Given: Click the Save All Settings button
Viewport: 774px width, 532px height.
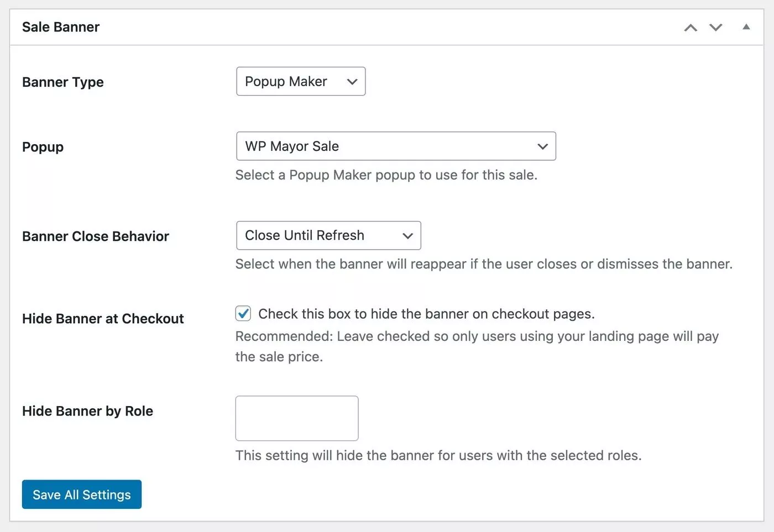Looking at the screenshot, I should (x=82, y=494).
